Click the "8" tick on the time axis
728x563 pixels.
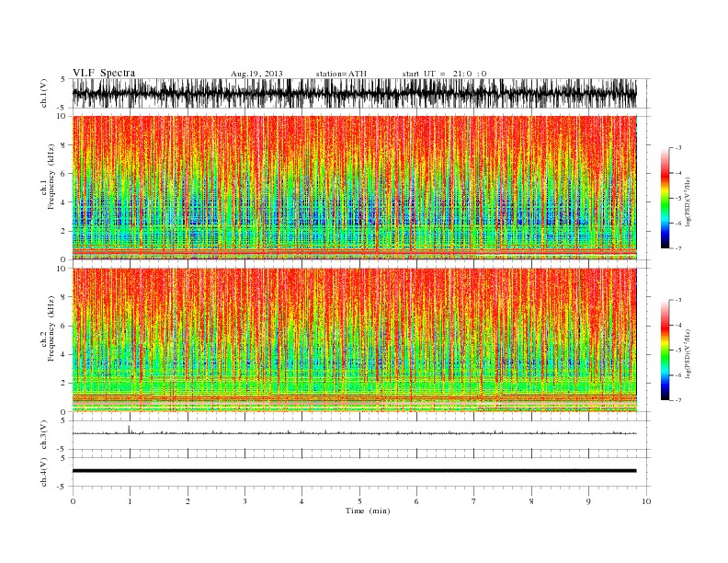coord(531,501)
